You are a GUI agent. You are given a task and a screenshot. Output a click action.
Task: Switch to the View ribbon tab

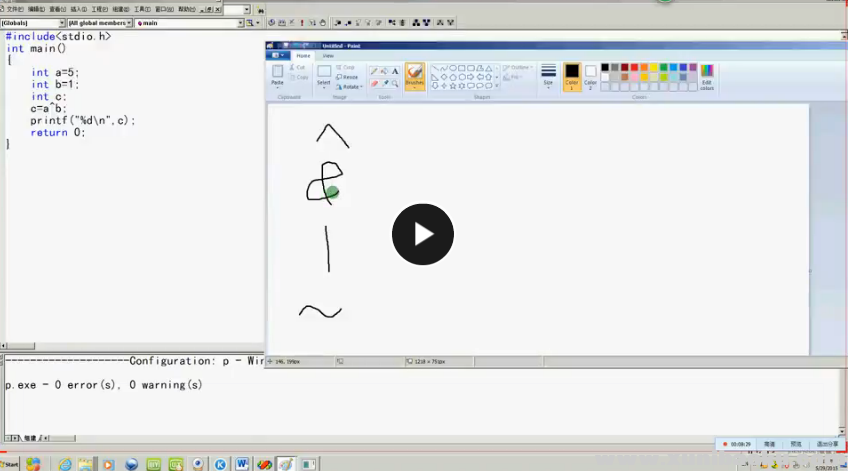pyautogui.click(x=328, y=56)
